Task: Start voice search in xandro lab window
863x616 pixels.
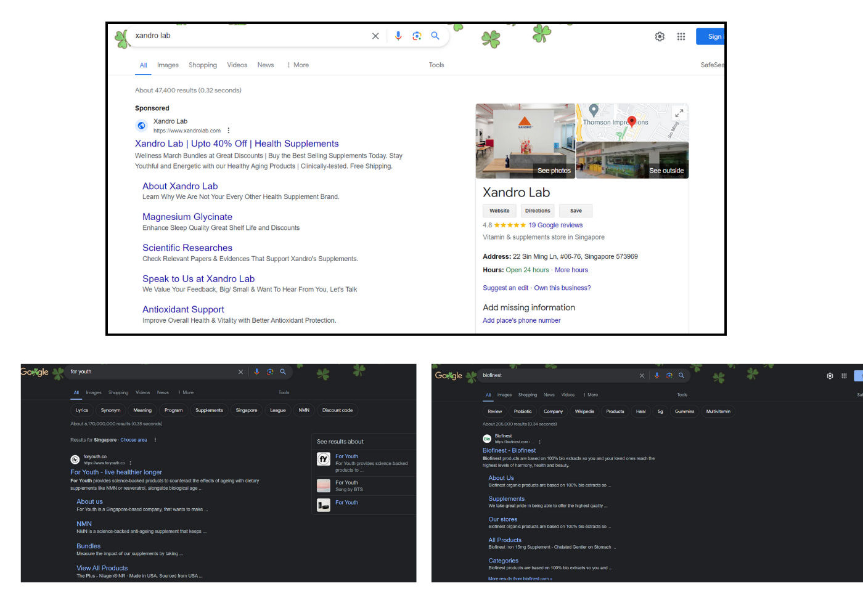Action: tap(398, 36)
